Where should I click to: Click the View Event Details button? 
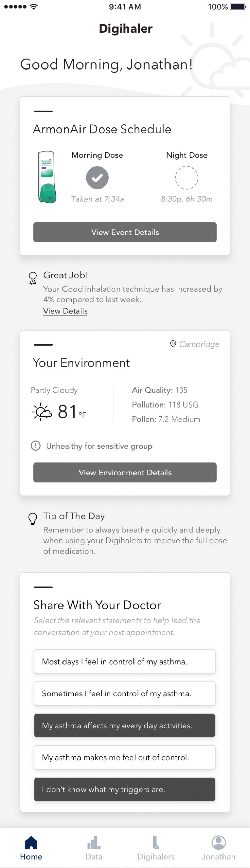[125, 232]
